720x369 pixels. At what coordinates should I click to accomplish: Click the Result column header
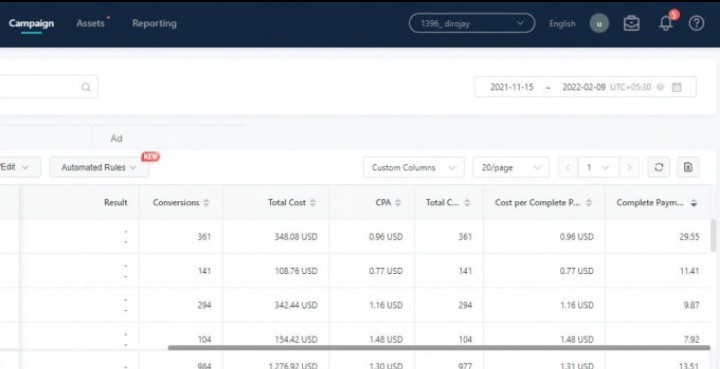(x=116, y=202)
